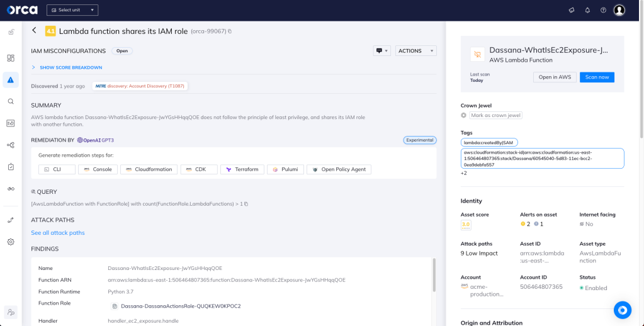644x326 pixels.
Task: Generate Terraform remediation steps
Action: [242, 169]
